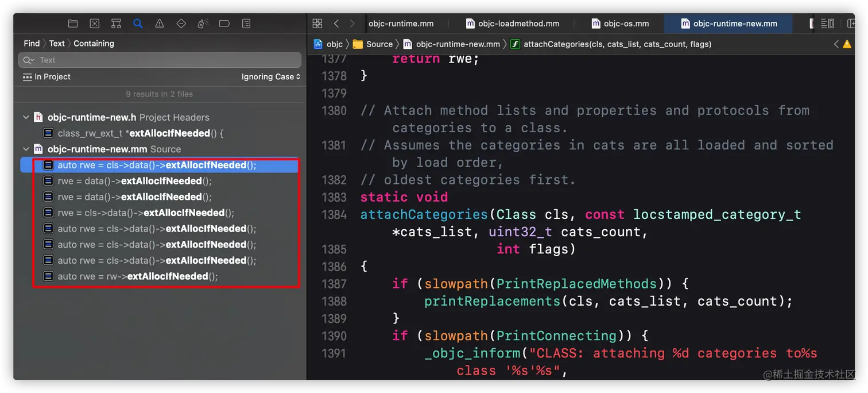Open attachCategories symbol jump menu
Viewport: 868px width, 393px height.
pyautogui.click(x=618, y=44)
